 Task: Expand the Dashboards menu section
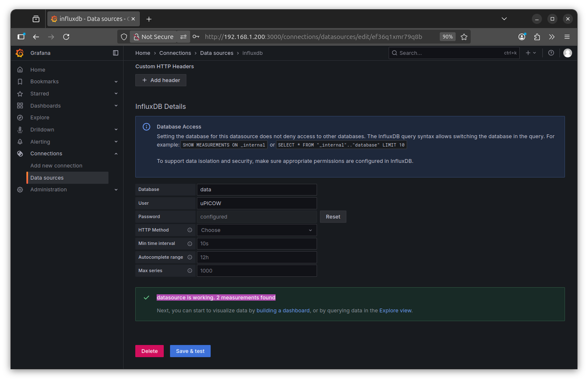point(116,106)
